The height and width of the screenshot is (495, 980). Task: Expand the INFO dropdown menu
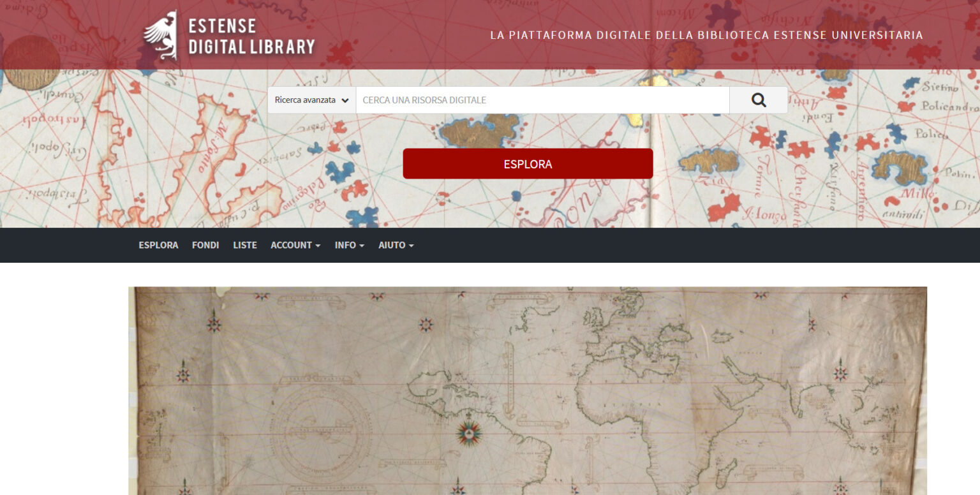coord(350,245)
